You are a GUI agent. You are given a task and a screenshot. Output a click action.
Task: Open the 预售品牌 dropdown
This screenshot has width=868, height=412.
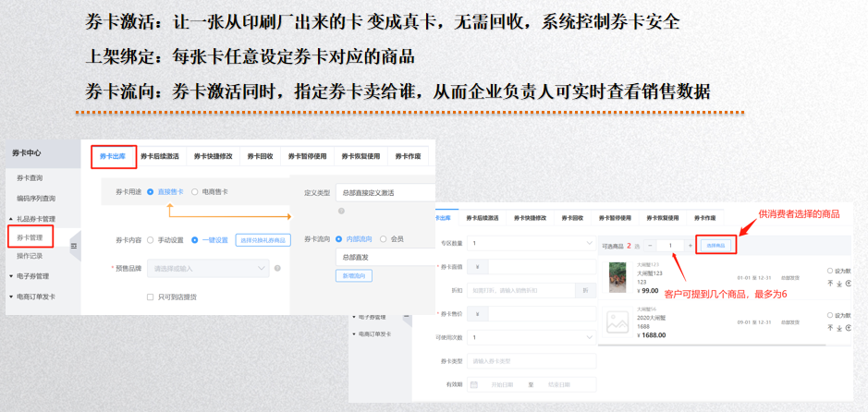(207, 269)
